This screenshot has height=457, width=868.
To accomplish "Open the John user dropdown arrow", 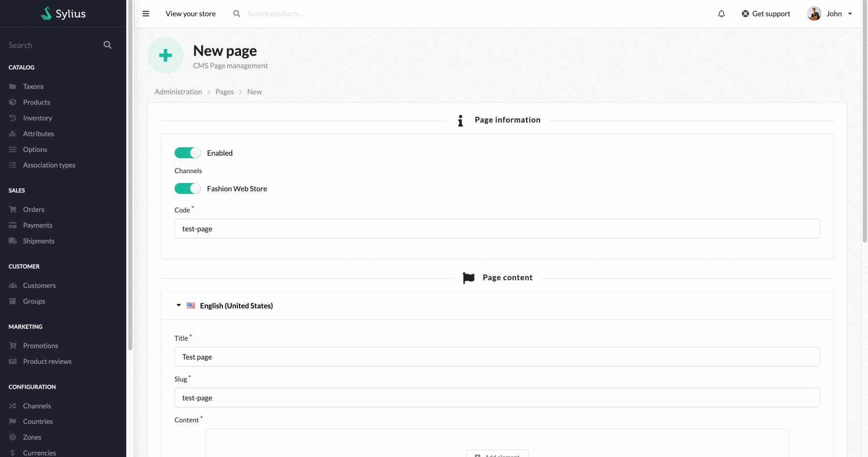I will pos(850,14).
